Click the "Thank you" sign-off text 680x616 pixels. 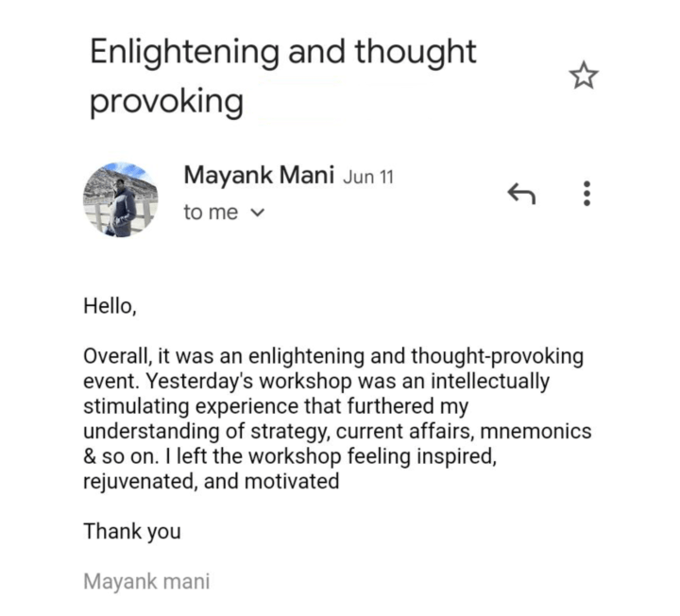tap(132, 532)
